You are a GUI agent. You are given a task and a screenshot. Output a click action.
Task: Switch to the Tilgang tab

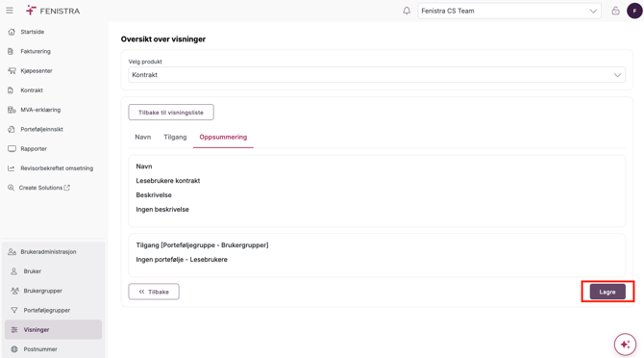pyautogui.click(x=175, y=137)
